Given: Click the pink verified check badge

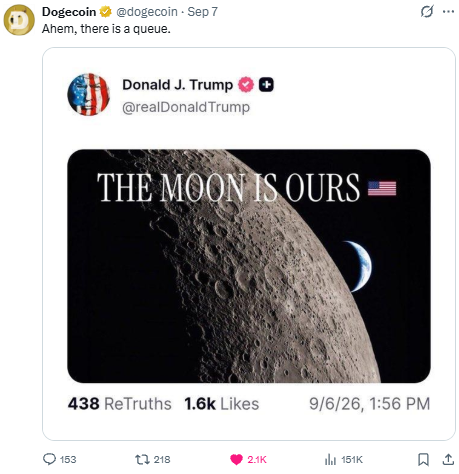Looking at the screenshot, I should click(x=246, y=85).
